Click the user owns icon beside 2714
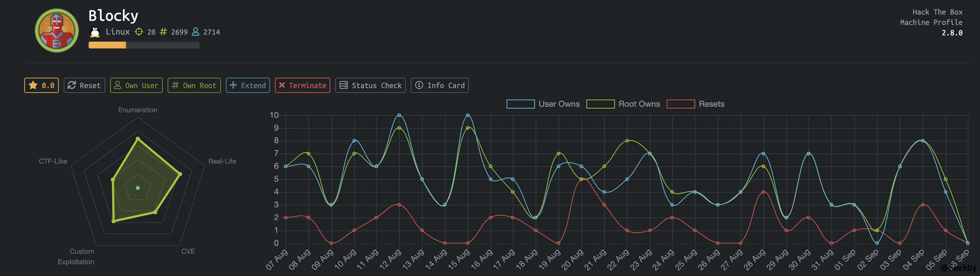The height and width of the screenshot is (276, 980). click(196, 32)
